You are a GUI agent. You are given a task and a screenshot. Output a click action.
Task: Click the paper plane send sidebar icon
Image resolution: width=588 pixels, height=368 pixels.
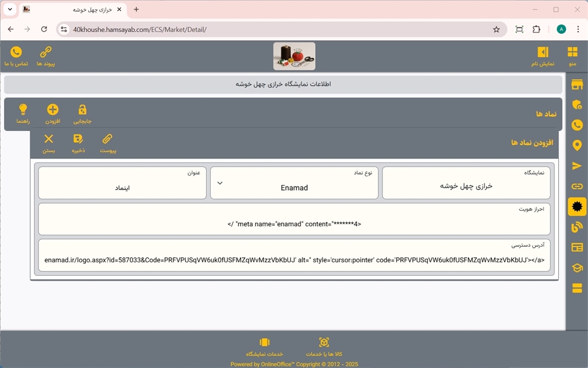click(577, 166)
